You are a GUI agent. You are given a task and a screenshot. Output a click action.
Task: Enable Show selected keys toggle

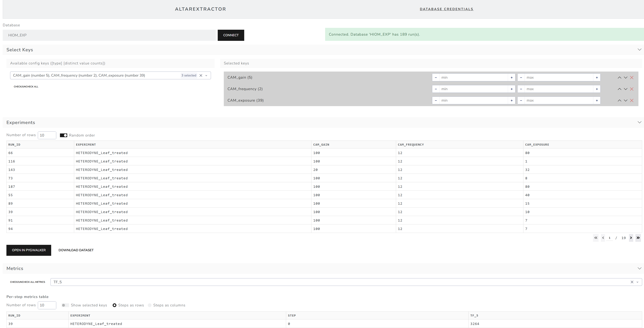tap(65, 305)
